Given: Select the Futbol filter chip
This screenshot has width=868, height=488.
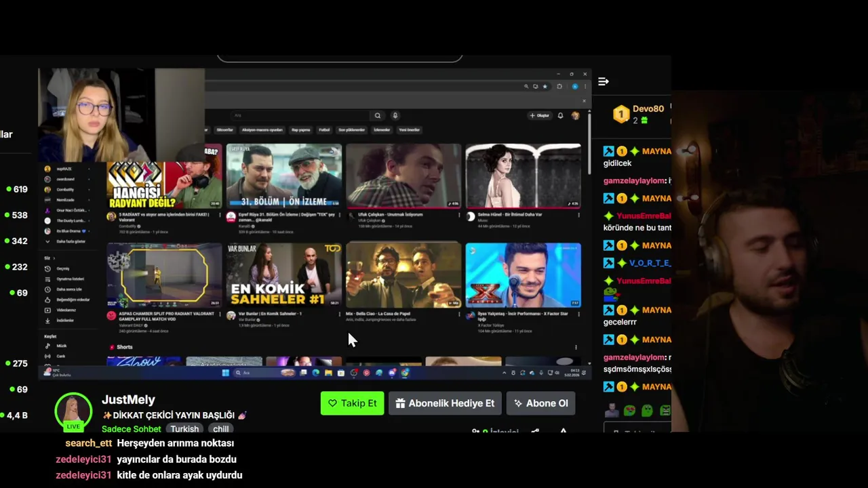Looking at the screenshot, I should (x=324, y=129).
